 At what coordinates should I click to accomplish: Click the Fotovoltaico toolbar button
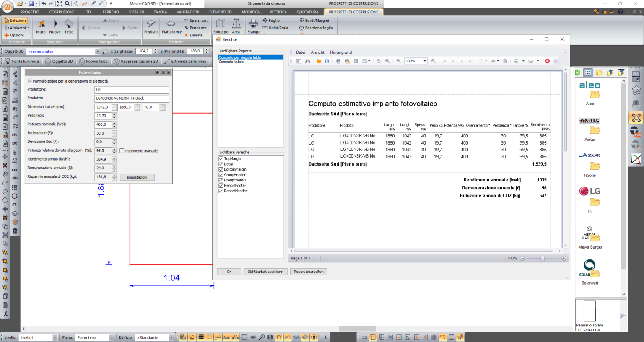point(93,61)
